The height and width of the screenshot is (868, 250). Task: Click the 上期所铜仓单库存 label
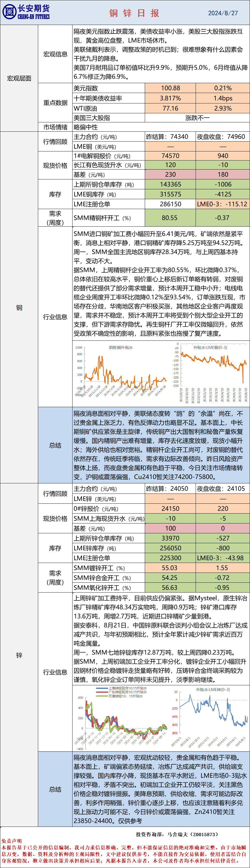tap(104, 184)
